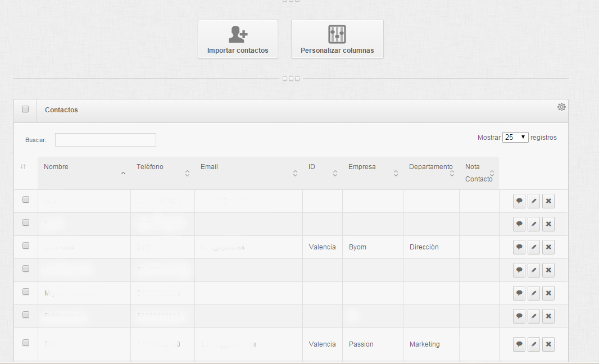Edit the Passion Marketing contact row
The width and height of the screenshot is (599, 364).
coord(534,344)
